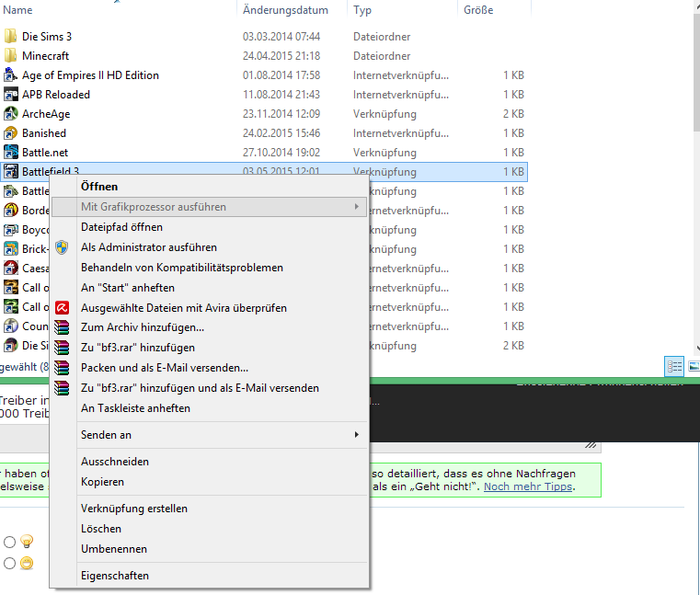
Task: Select the Die Sims 3 folder icon
Action: [11, 36]
